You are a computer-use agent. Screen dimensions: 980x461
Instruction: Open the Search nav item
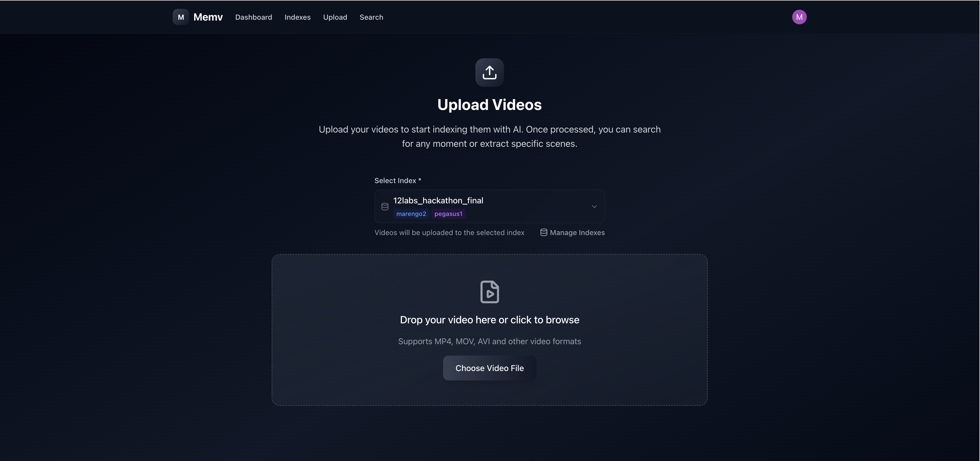[371, 17]
